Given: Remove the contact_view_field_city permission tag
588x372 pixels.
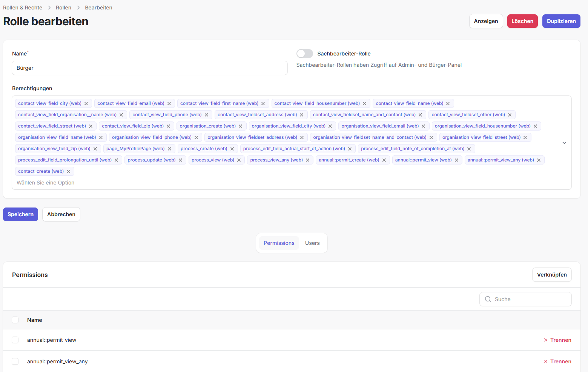Looking at the screenshot, I should point(86,103).
